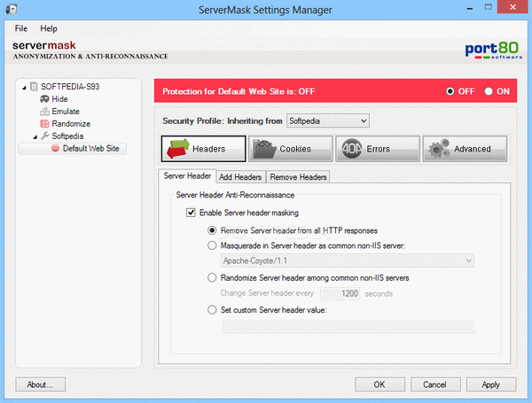
Task: Select Randomize profile in the tree
Action: pos(71,124)
